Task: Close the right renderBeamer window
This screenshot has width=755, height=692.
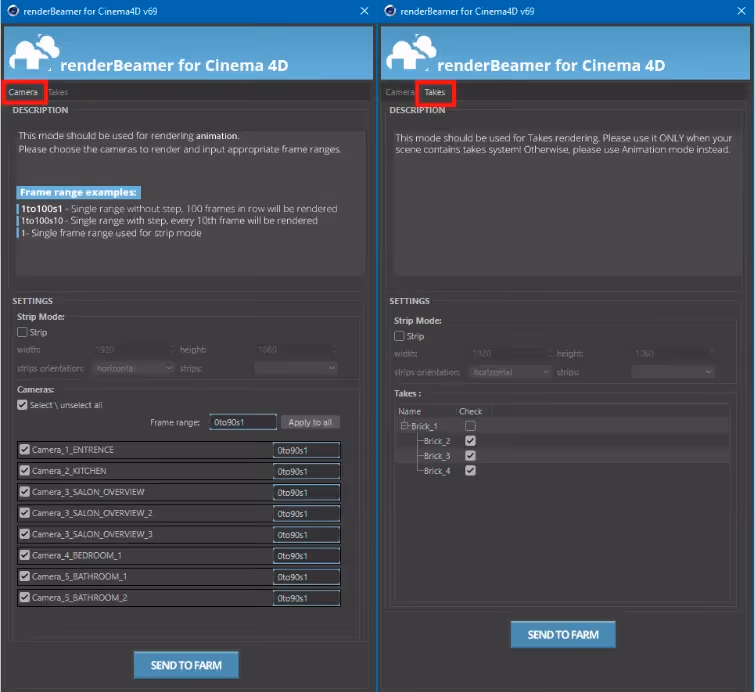Action: point(742,11)
